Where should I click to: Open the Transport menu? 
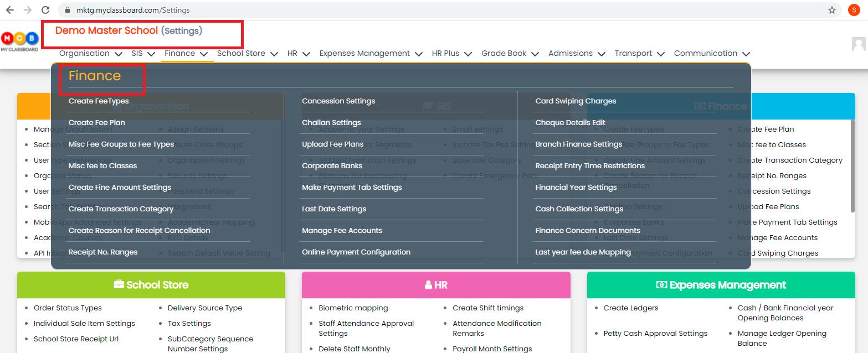pos(639,54)
